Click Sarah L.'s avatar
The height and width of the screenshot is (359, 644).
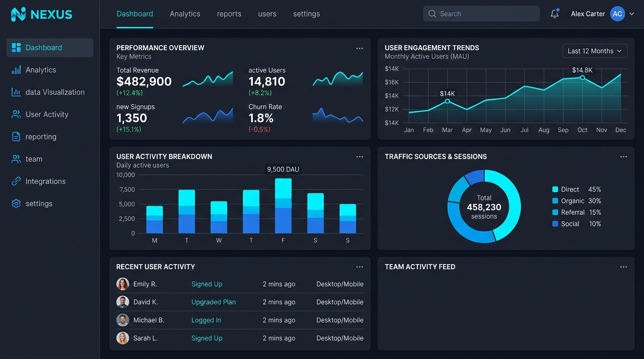123,338
